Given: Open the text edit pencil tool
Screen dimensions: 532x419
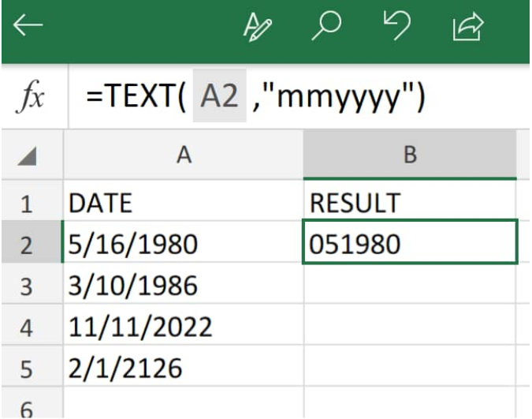Looking at the screenshot, I should coord(258,27).
